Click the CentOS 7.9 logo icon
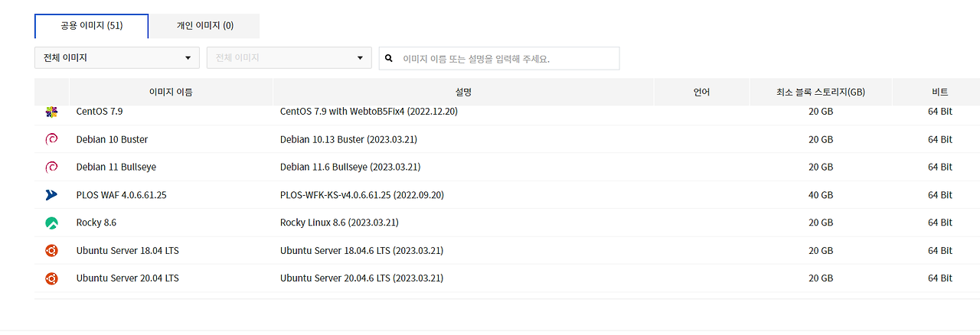The image size is (980, 335). [x=51, y=112]
